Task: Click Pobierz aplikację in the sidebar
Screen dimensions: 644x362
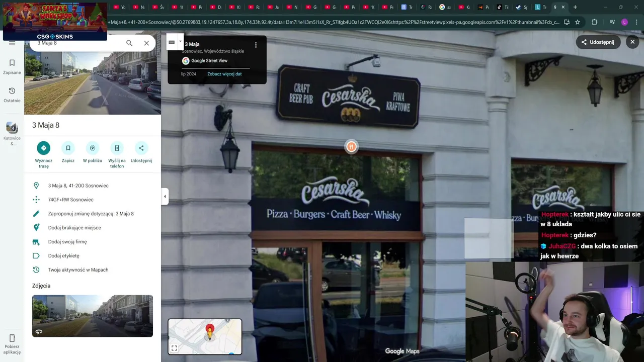Action: 12,344
